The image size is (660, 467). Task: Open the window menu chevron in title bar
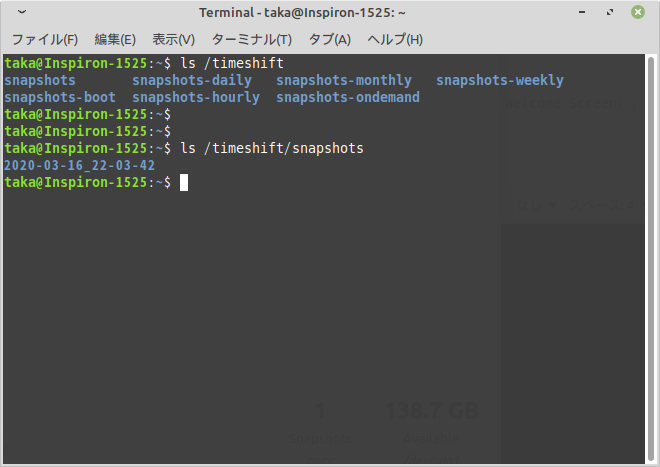pyautogui.click(x=22, y=12)
